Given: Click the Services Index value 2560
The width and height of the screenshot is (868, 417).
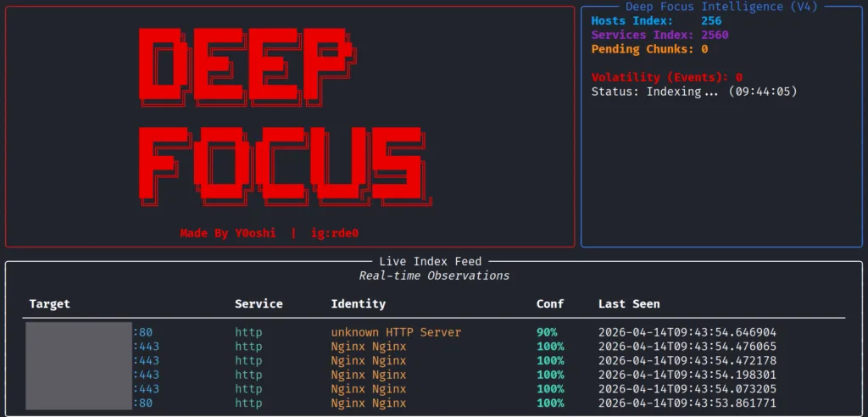Looking at the screenshot, I should tap(715, 35).
